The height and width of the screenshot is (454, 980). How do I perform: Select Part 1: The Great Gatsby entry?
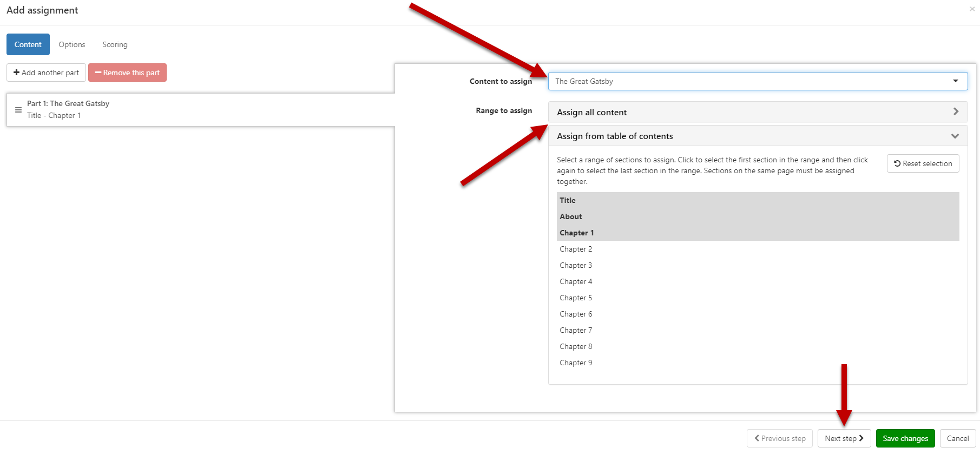tap(201, 110)
